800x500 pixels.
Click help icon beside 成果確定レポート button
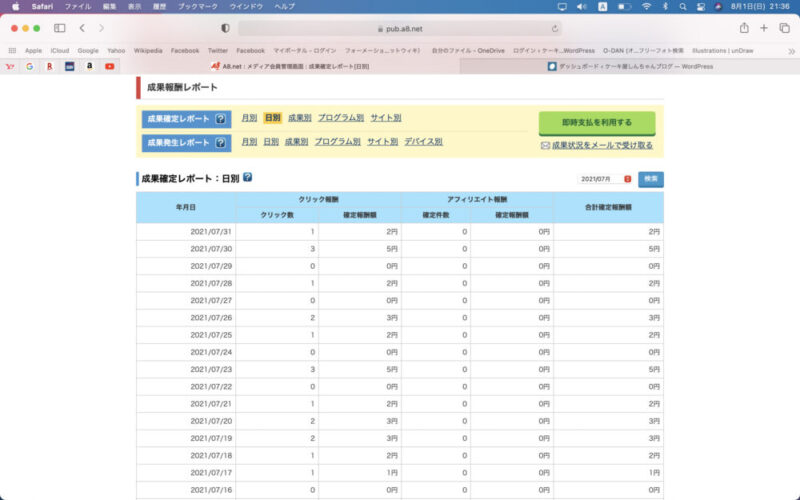220,119
